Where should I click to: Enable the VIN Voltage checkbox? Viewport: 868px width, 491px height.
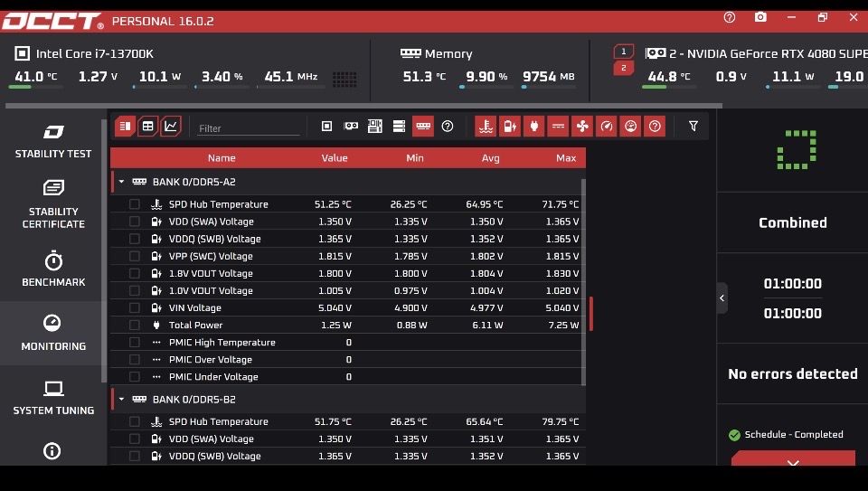(135, 308)
